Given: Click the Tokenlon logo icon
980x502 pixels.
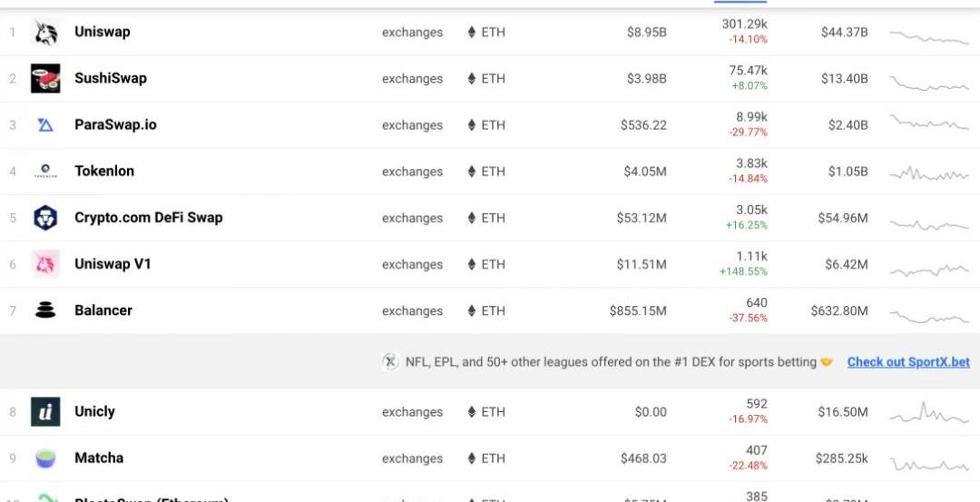Looking at the screenshot, I should pos(45,171).
